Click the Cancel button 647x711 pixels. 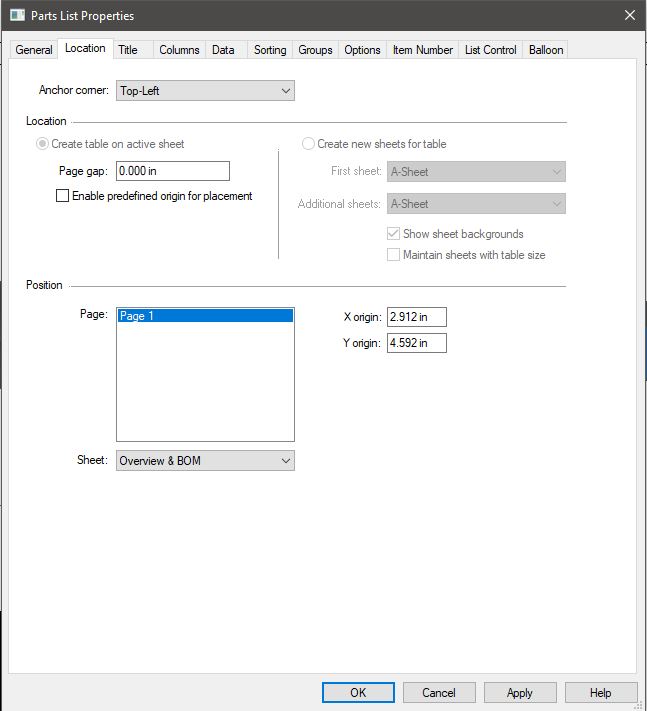pos(439,692)
